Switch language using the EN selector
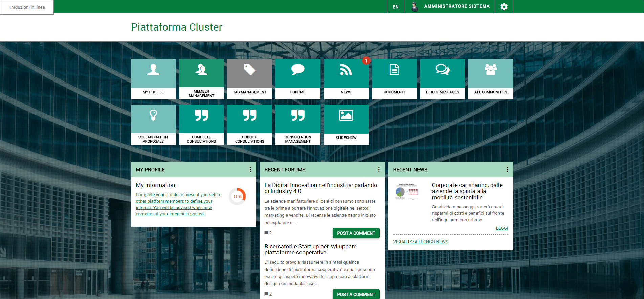Viewport: 644px width, 299px height. pyautogui.click(x=396, y=7)
